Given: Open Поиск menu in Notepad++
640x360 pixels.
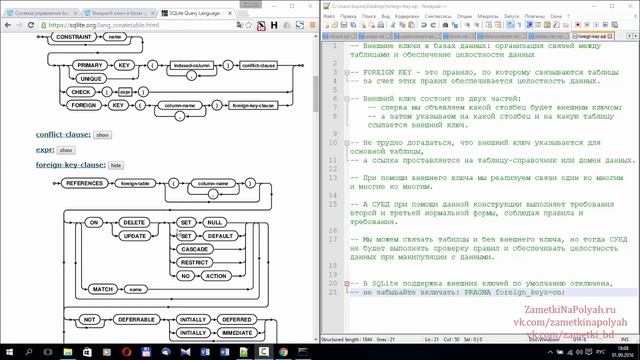Looking at the screenshot, I should pyautogui.click(x=369, y=16).
